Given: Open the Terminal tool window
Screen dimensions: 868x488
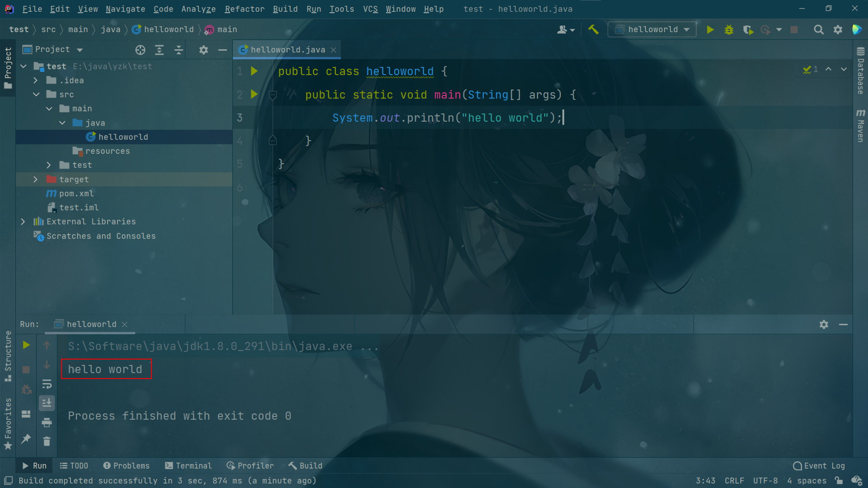Looking at the screenshot, I should [x=188, y=466].
